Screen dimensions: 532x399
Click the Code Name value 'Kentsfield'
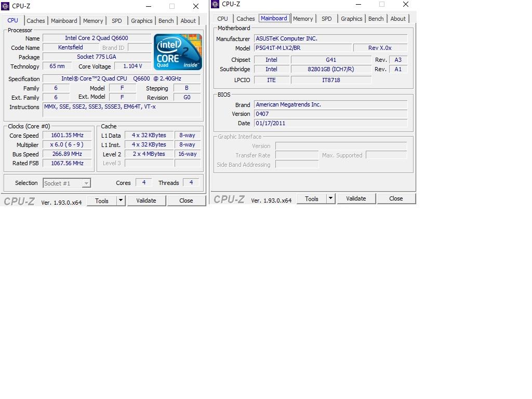71,47
